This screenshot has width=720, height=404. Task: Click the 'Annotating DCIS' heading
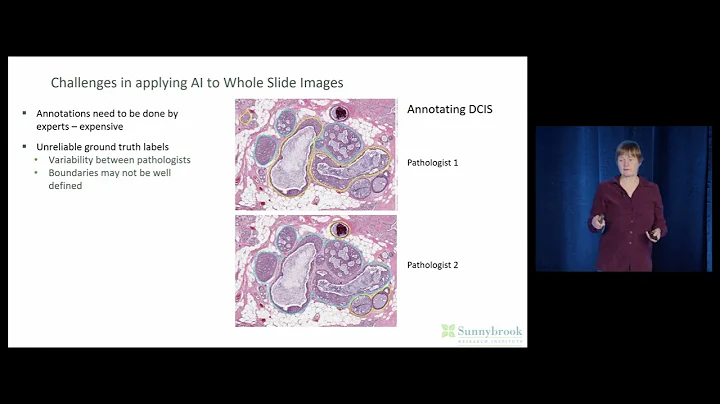tap(450, 109)
